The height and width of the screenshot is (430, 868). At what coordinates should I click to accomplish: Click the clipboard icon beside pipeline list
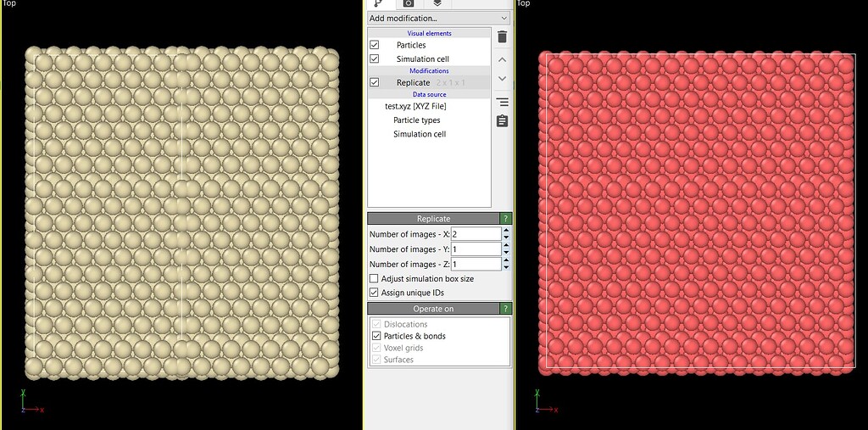coord(502,121)
